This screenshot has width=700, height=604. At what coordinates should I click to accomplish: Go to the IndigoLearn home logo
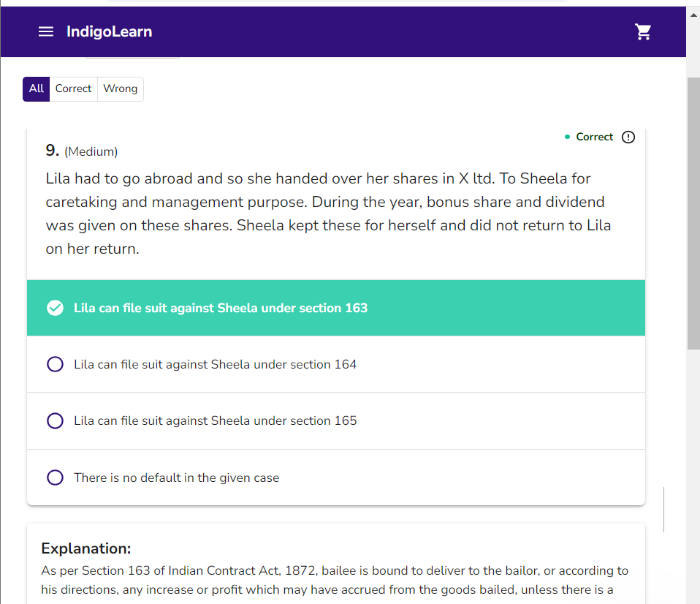(109, 31)
